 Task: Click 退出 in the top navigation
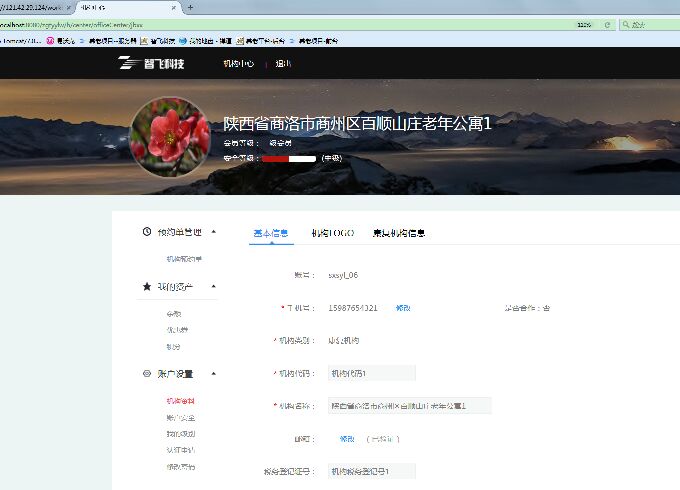283,63
